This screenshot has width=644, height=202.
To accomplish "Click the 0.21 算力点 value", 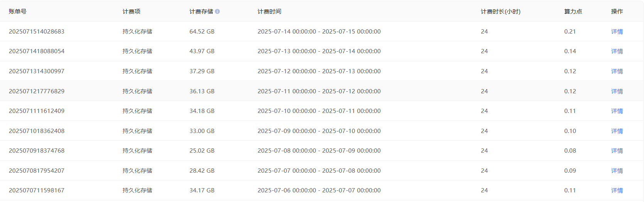I will [x=570, y=32].
